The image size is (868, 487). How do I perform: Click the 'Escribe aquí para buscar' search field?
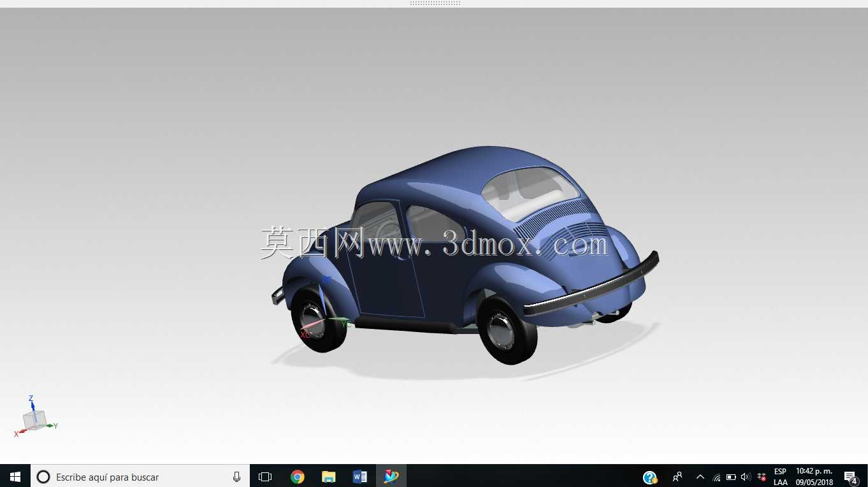140,476
